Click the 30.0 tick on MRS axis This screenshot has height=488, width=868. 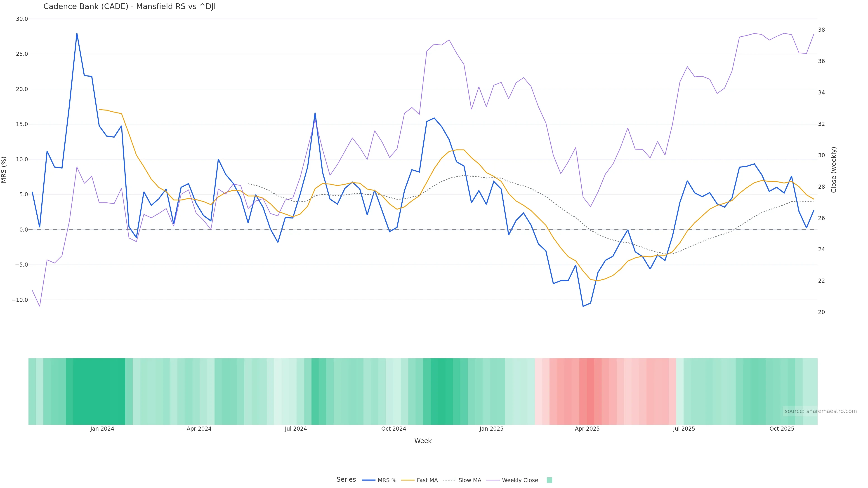click(x=22, y=19)
